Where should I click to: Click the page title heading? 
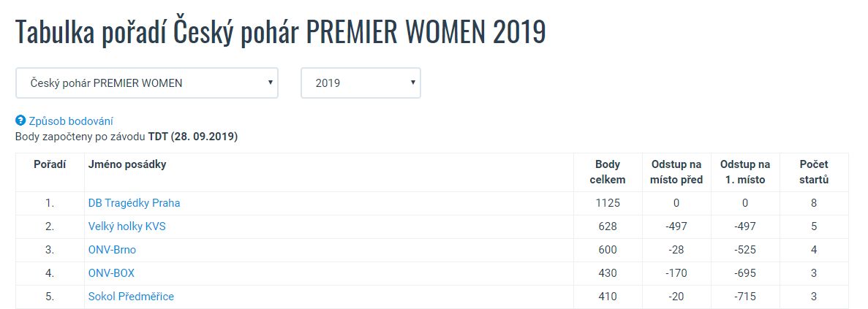tap(280, 33)
